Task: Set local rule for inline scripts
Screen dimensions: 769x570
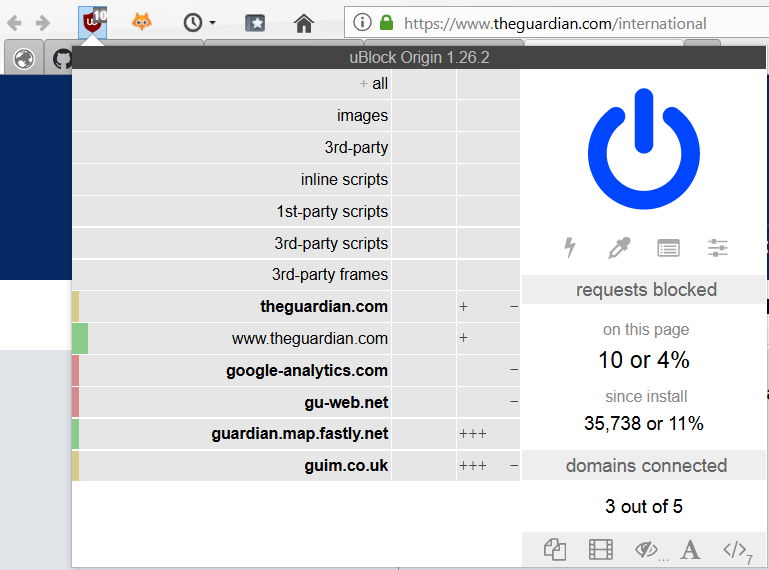Action: click(x=488, y=180)
